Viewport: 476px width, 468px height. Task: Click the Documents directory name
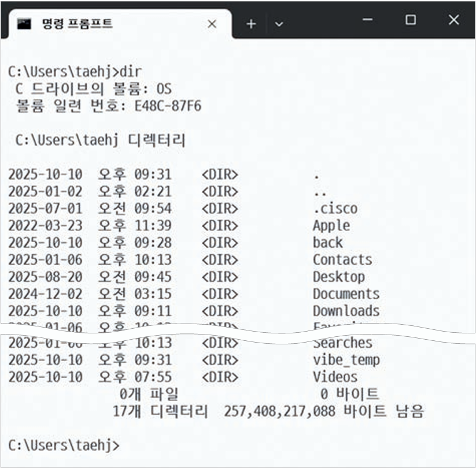(x=346, y=294)
